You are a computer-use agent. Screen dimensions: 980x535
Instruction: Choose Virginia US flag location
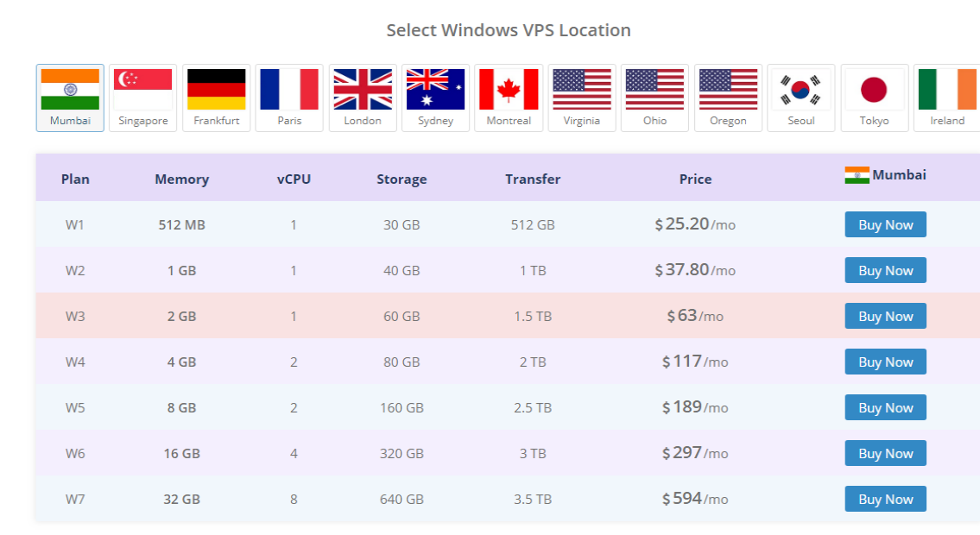click(x=582, y=98)
